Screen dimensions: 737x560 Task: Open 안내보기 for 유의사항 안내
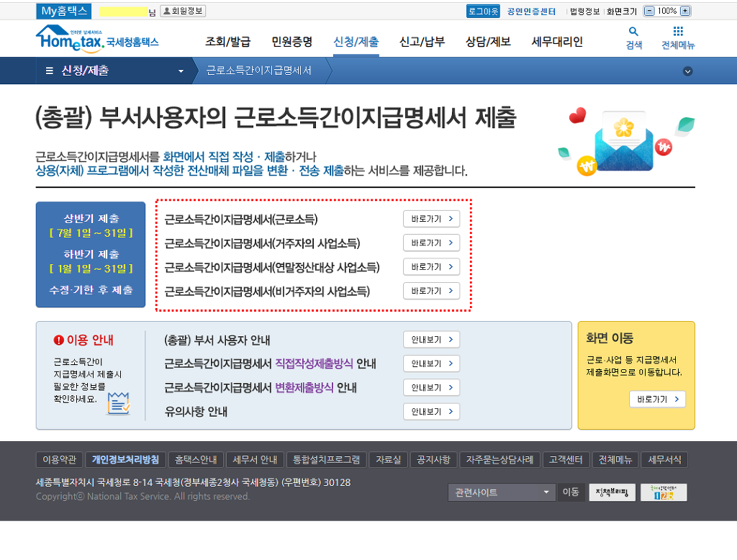[x=431, y=412]
